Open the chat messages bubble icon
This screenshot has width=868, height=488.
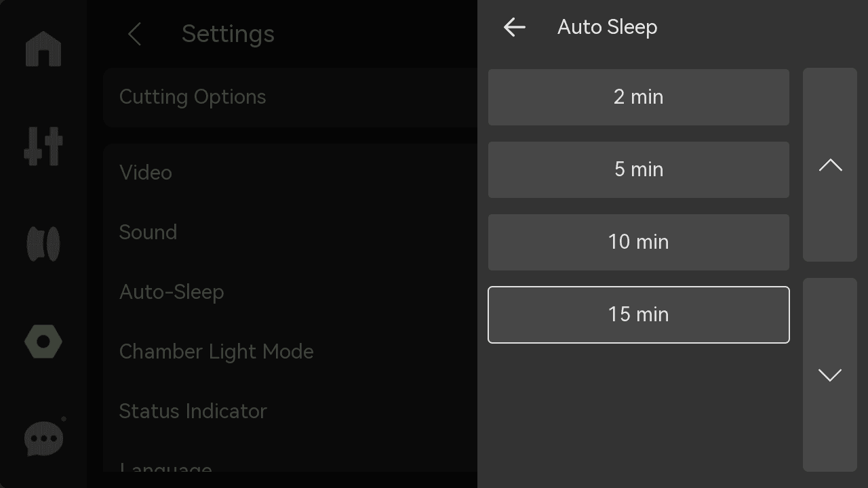[x=45, y=438]
